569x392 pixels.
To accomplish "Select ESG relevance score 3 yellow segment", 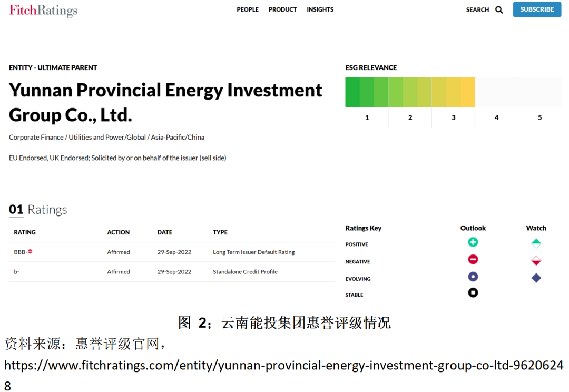I will 453,92.
